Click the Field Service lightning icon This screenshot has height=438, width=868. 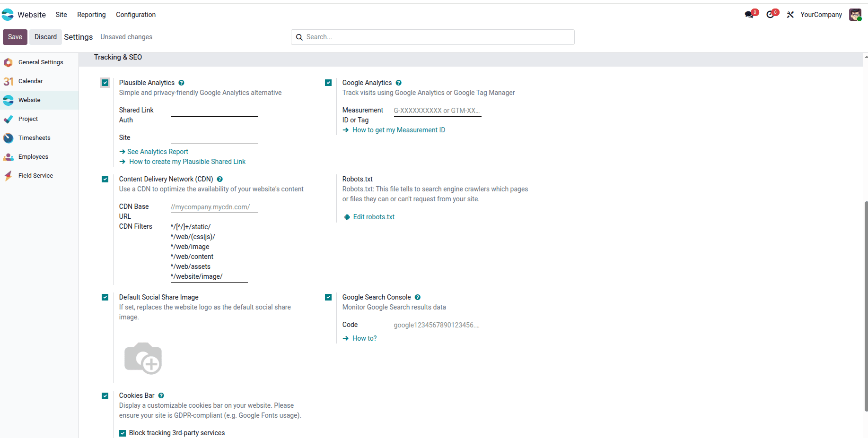tap(9, 176)
